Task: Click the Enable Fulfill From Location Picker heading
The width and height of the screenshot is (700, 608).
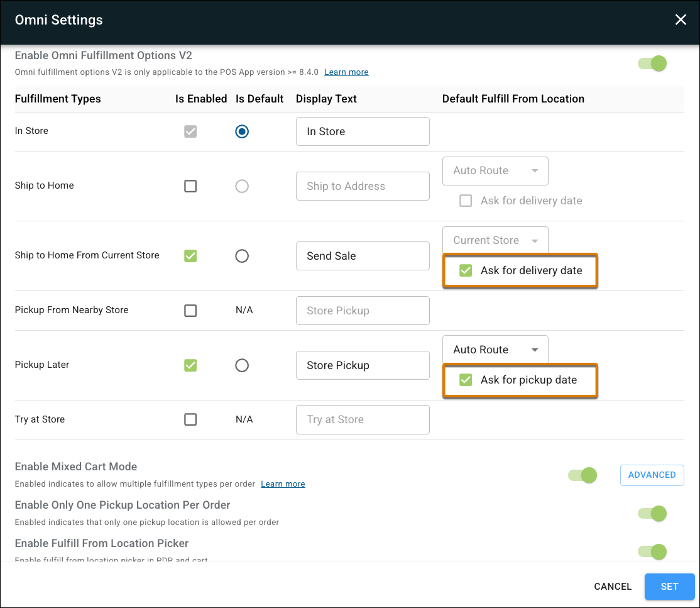Action: point(102,543)
